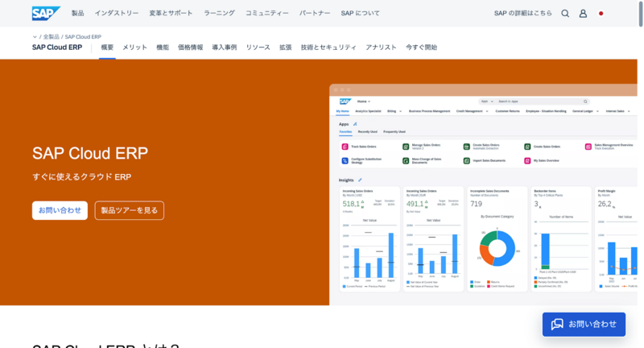
Task: Switch to メリット tab
Action: (x=134, y=48)
